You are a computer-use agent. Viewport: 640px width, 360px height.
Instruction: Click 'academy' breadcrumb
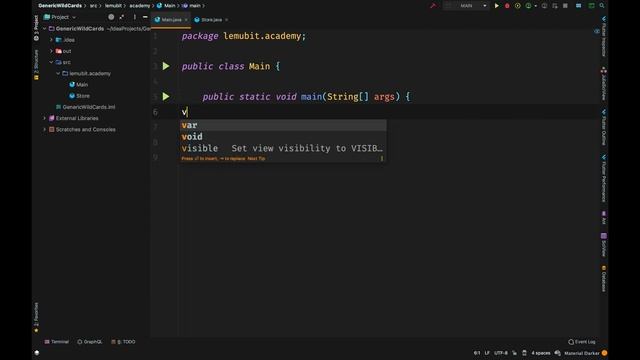[x=140, y=6]
